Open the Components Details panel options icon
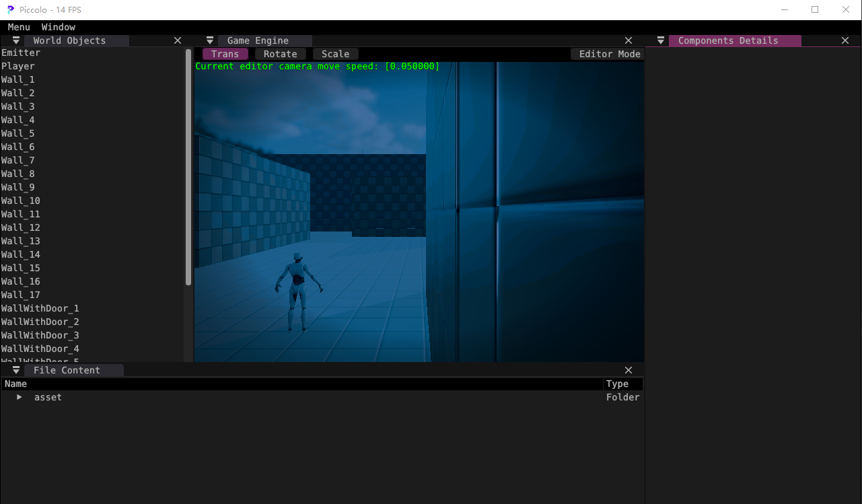 [x=659, y=40]
